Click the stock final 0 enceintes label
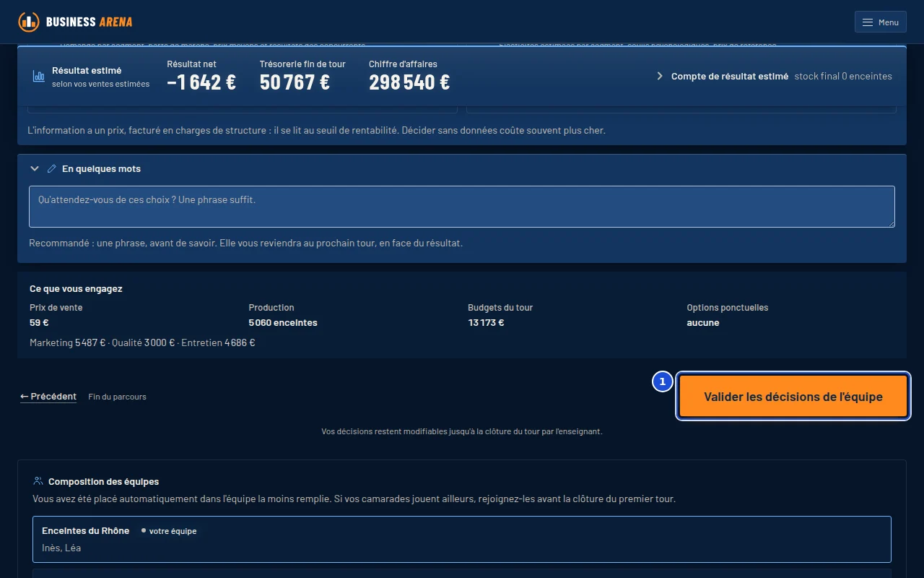Image resolution: width=924 pixels, height=578 pixels. (x=843, y=76)
